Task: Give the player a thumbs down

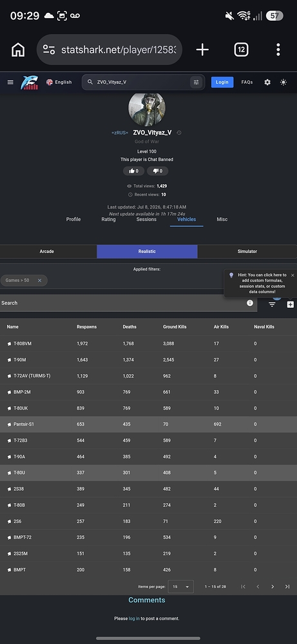Action: pyautogui.click(x=158, y=171)
